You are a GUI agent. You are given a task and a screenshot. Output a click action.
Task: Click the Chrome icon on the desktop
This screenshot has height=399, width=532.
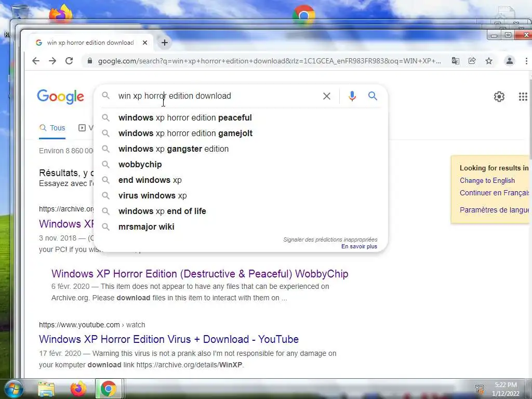pos(303,15)
